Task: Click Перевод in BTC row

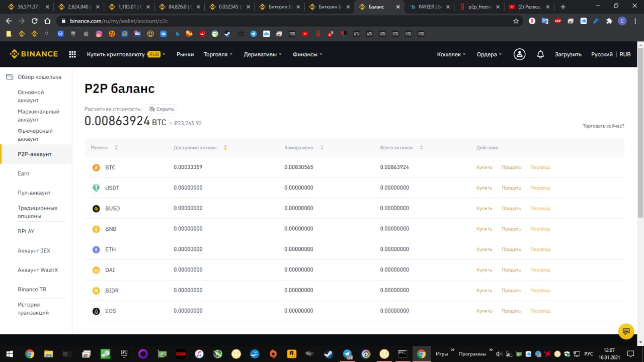Action: [x=540, y=167]
